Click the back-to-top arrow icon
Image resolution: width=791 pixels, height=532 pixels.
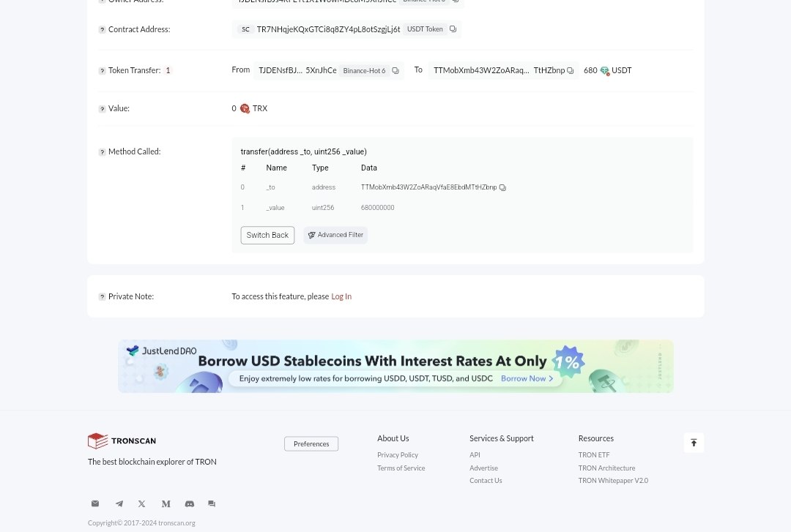coord(694,443)
